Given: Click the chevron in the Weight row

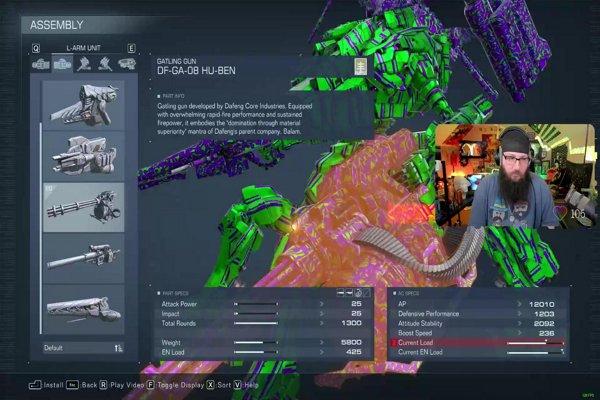Looking at the screenshot, I should click(x=322, y=343).
